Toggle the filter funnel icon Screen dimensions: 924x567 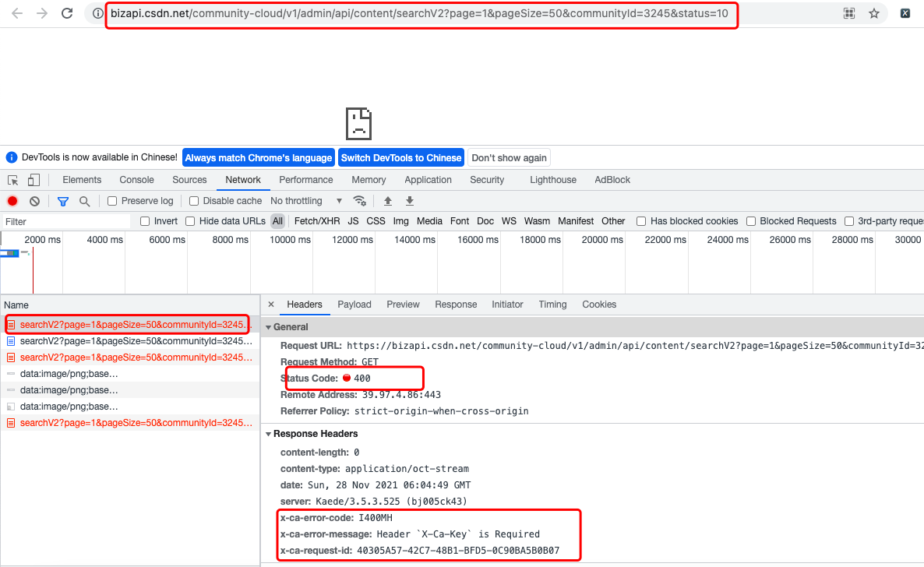pos(63,201)
